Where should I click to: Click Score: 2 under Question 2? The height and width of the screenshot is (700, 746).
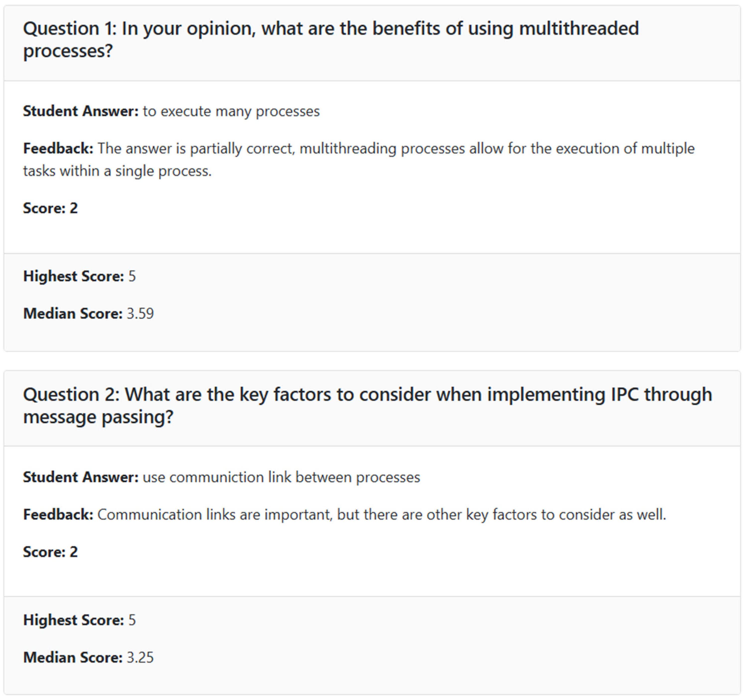pos(50,552)
